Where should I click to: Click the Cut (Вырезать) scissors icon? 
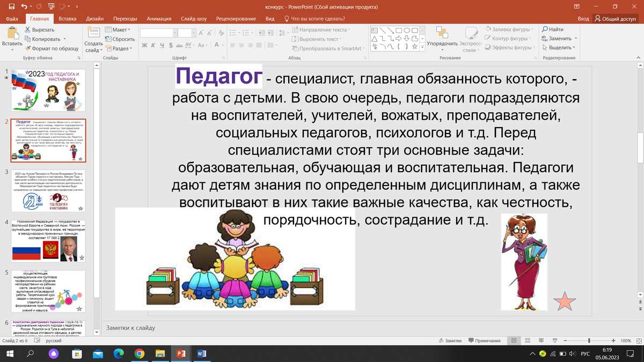[28, 30]
